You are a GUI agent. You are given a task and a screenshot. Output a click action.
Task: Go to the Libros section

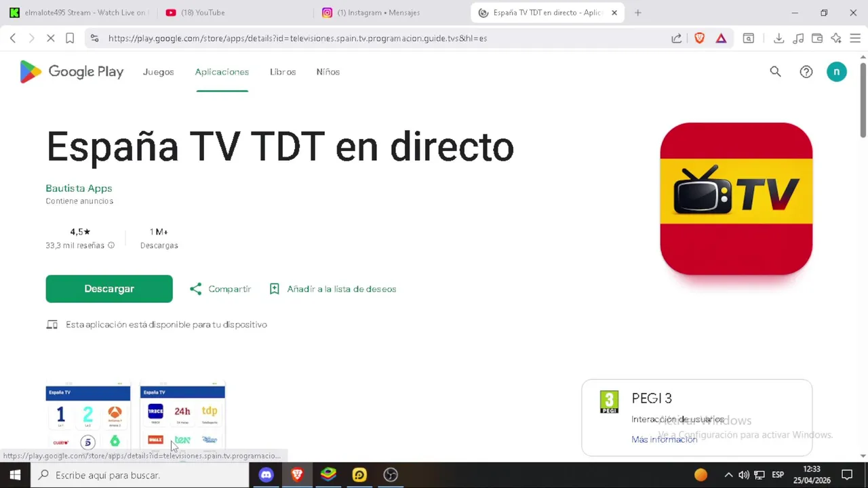[283, 72]
